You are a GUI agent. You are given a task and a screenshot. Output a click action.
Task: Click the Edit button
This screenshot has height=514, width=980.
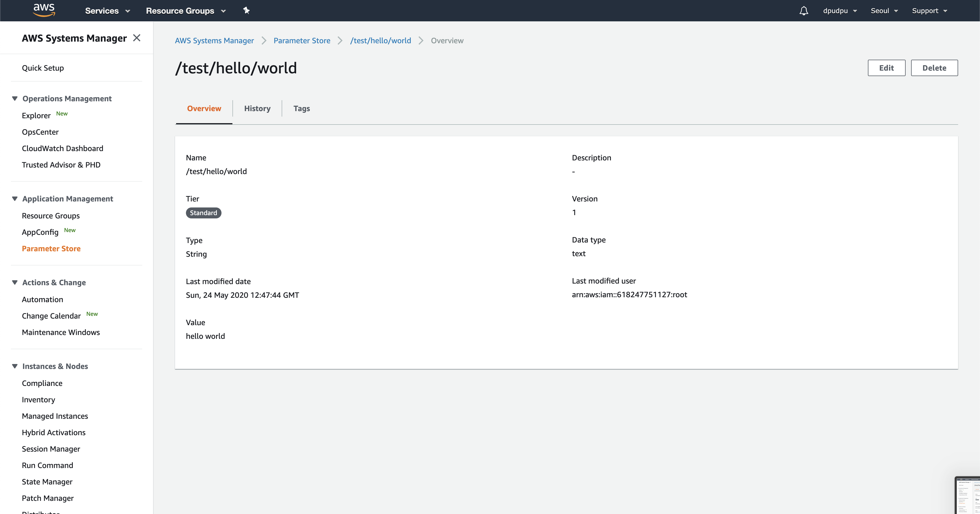pos(886,68)
